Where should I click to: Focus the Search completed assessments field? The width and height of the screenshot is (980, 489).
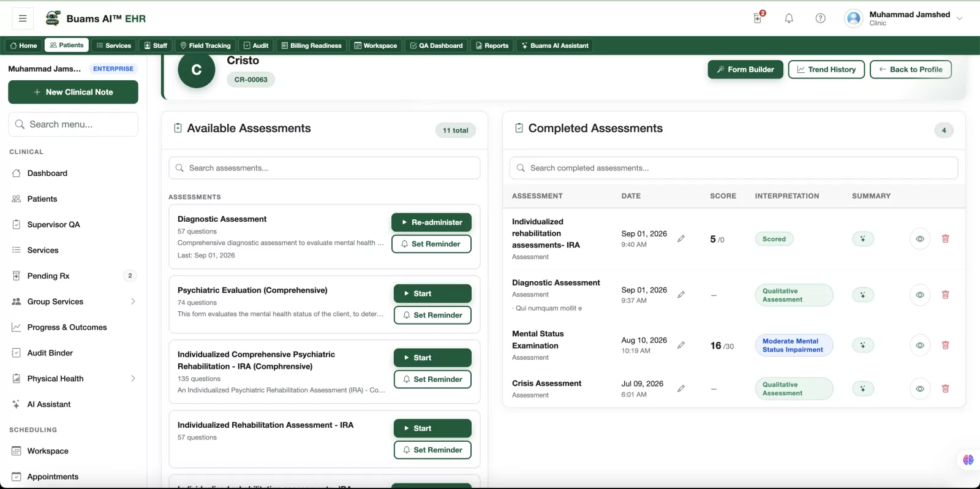(x=734, y=168)
